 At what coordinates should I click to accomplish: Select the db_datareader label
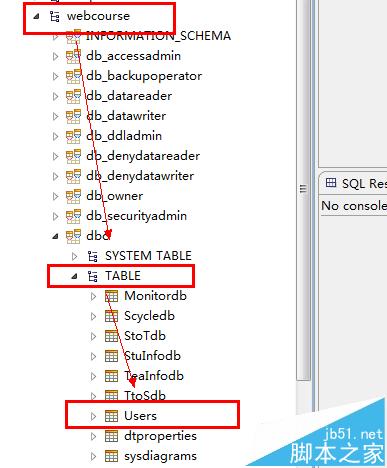point(129,96)
